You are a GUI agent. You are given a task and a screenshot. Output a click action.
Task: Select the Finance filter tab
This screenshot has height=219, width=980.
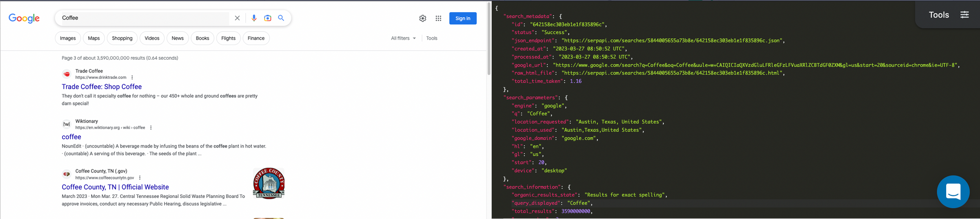click(256, 38)
